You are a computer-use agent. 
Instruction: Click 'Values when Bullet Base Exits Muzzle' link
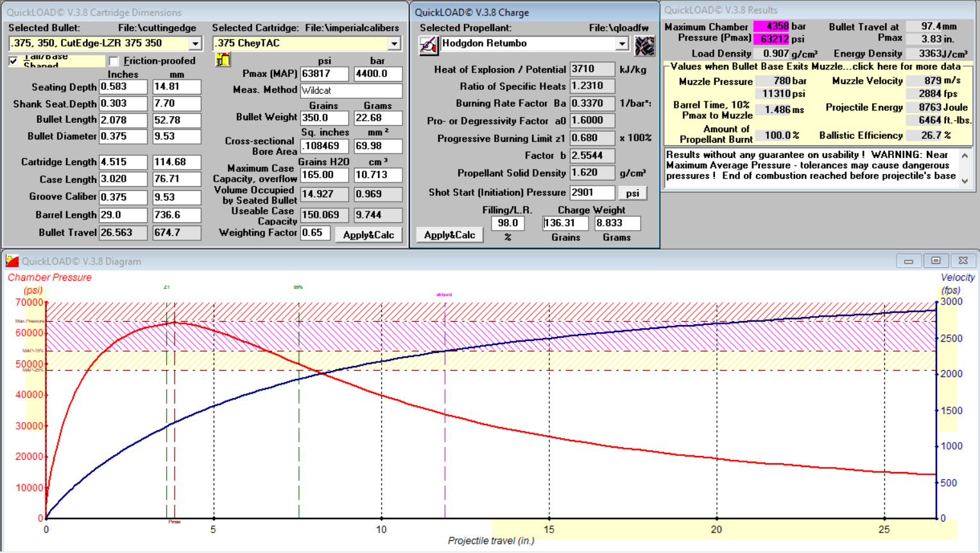816,67
